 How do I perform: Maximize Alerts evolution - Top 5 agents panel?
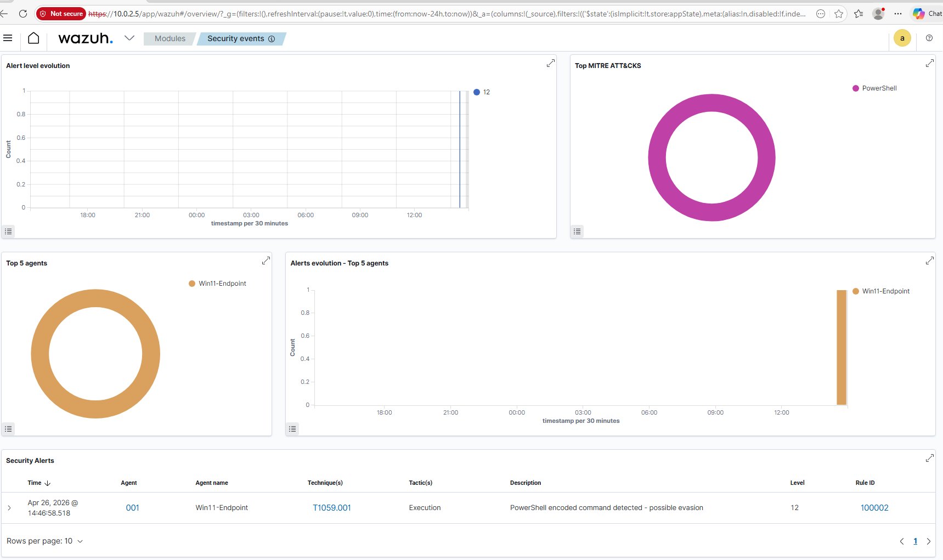coord(929,261)
